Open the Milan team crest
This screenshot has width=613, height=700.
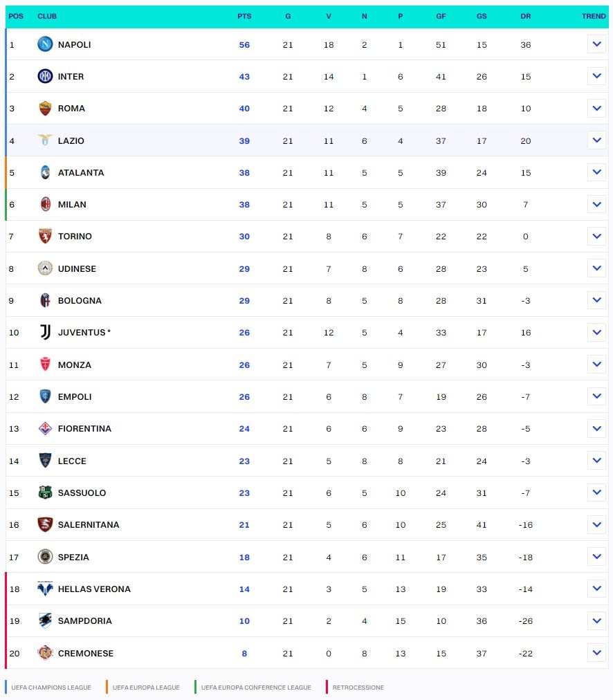(x=44, y=204)
